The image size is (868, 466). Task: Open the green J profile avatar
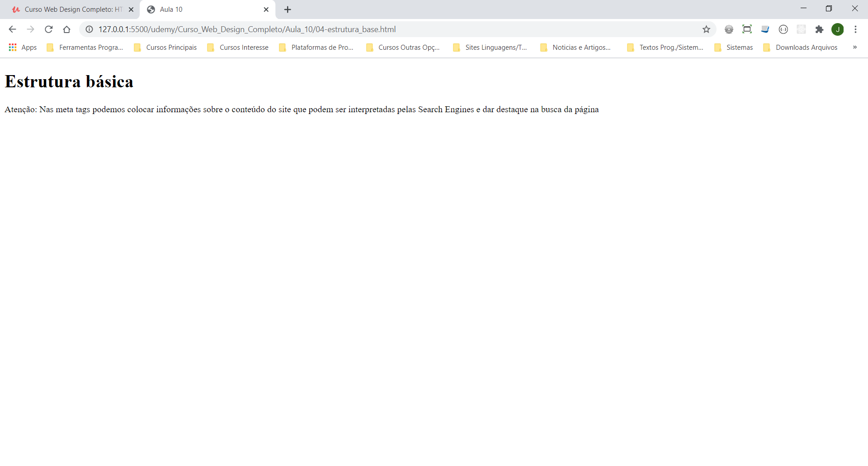click(837, 29)
